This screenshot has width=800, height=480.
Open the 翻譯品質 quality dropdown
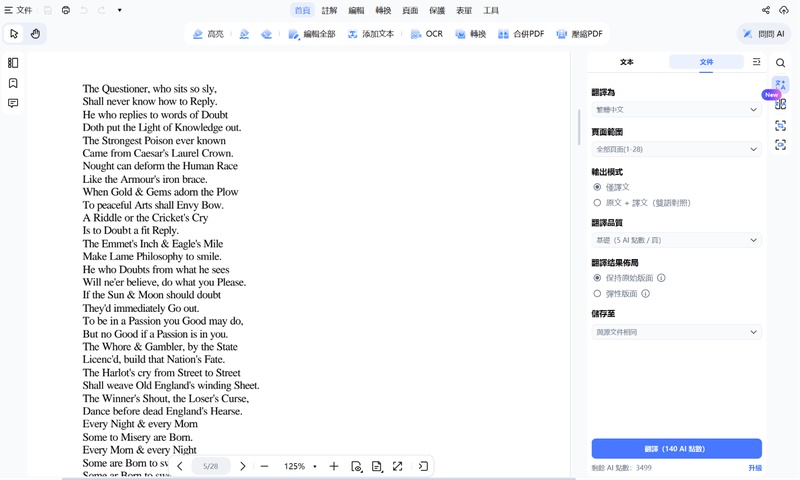tap(677, 240)
